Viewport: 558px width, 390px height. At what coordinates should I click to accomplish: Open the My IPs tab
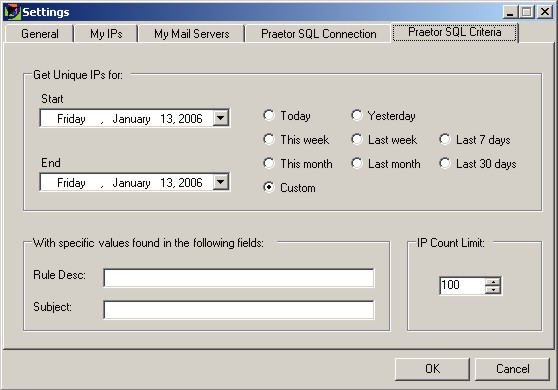click(x=106, y=34)
